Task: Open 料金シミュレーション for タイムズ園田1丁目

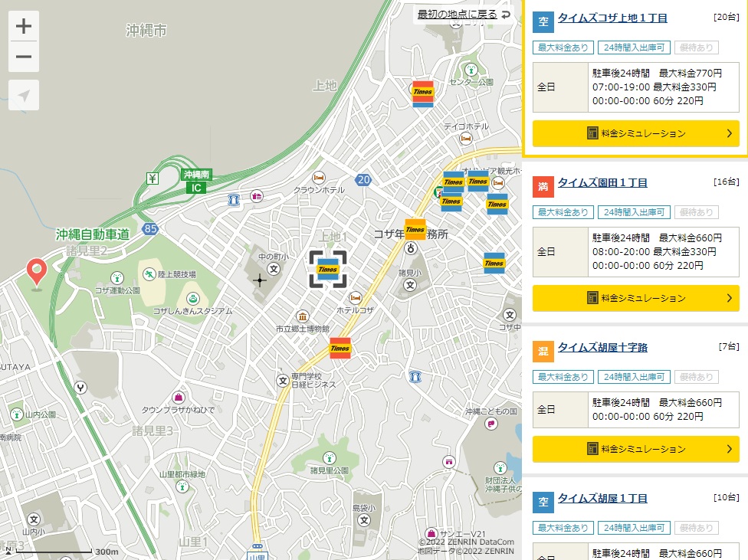Action: pyautogui.click(x=636, y=298)
